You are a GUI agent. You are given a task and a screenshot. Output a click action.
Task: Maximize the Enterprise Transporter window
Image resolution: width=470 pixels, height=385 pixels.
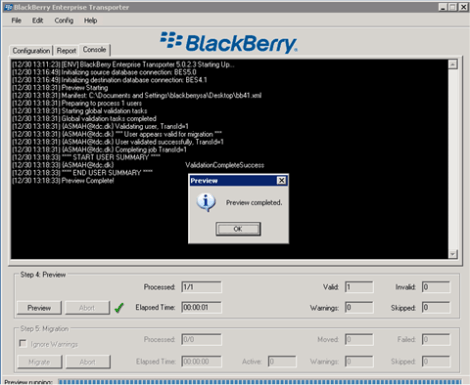pos(453,7)
